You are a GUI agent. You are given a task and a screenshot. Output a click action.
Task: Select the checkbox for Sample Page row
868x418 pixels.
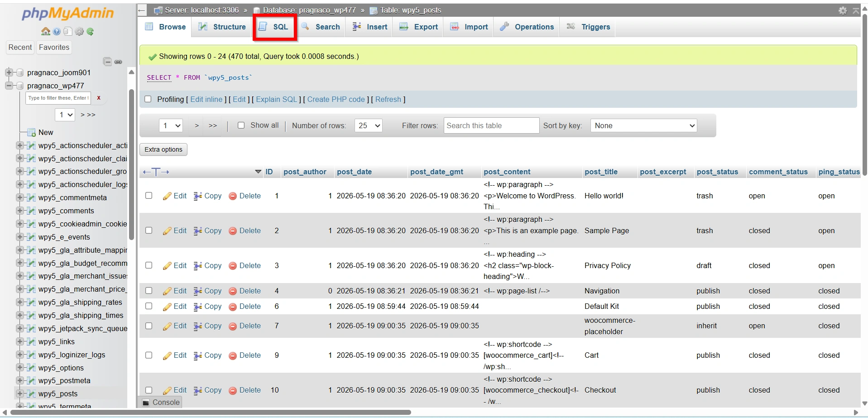[x=149, y=231]
